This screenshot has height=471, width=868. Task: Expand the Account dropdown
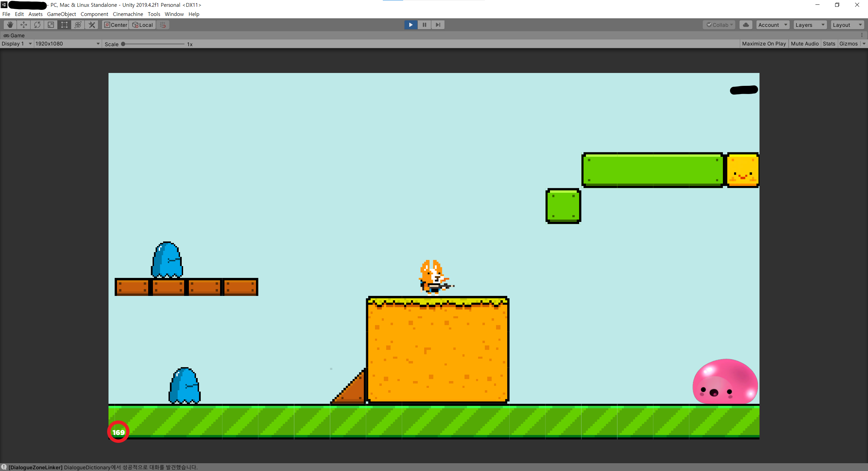[x=772, y=25]
